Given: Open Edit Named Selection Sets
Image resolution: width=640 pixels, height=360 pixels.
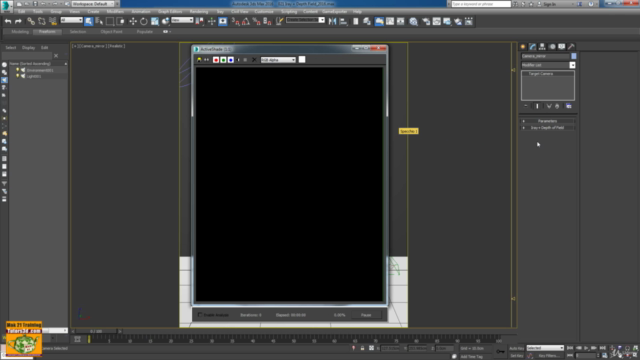Looking at the screenshot, I should click(x=279, y=21).
